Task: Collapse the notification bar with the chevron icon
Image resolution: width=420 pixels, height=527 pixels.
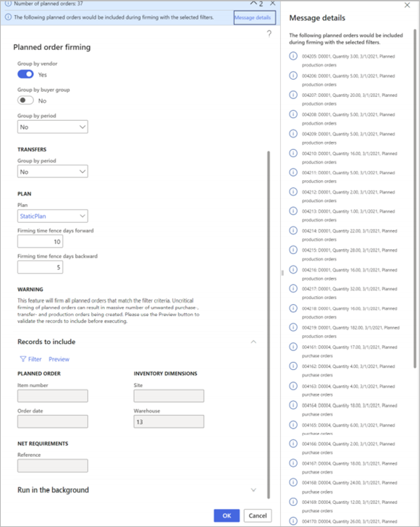Action: click(253, 4)
